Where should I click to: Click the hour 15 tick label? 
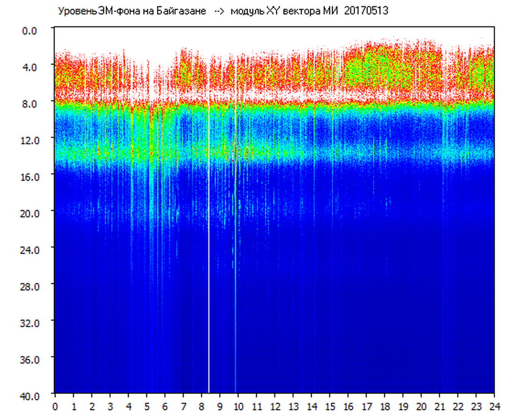click(x=330, y=406)
